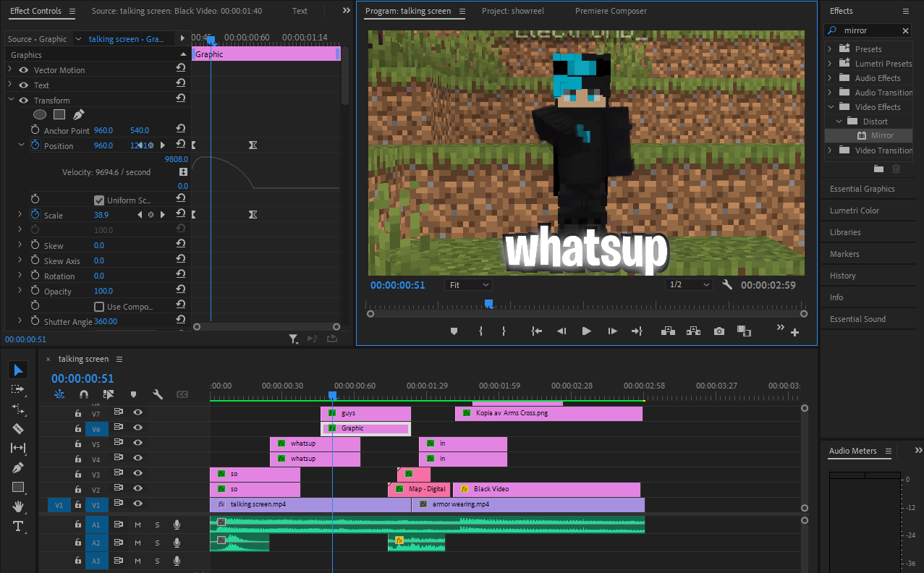Click the Lift button in Program monitor
Image resolution: width=924 pixels, height=573 pixels.
pos(668,331)
